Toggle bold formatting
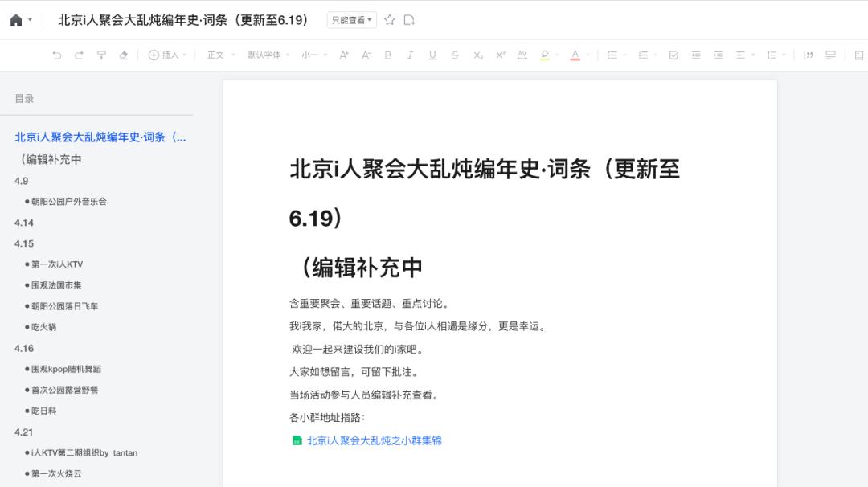Viewport: 868px width, 487px height. pyautogui.click(x=388, y=55)
